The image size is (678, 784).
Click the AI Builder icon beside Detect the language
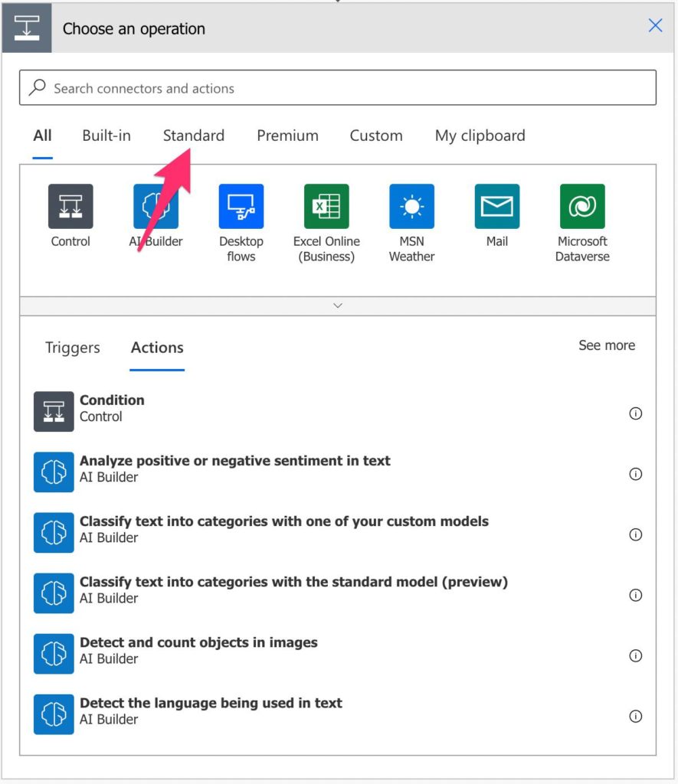53,714
